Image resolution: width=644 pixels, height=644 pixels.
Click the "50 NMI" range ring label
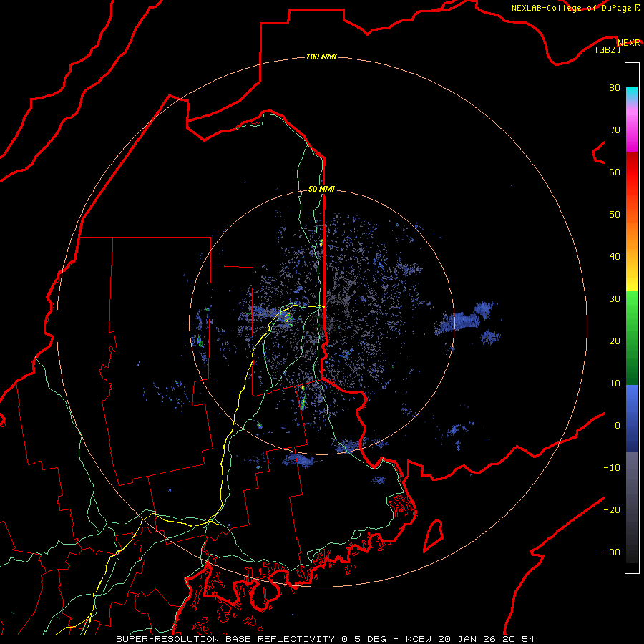pyautogui.click(x=321, y=189)
